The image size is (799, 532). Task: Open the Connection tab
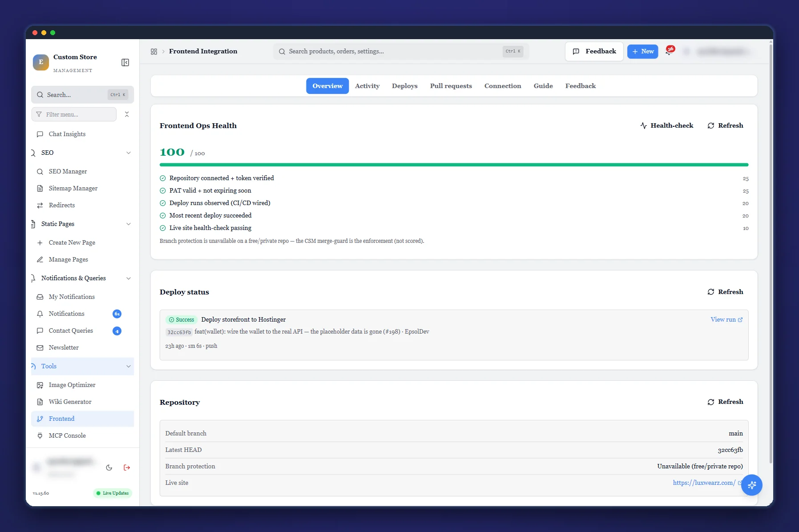(x=502, y=86)
